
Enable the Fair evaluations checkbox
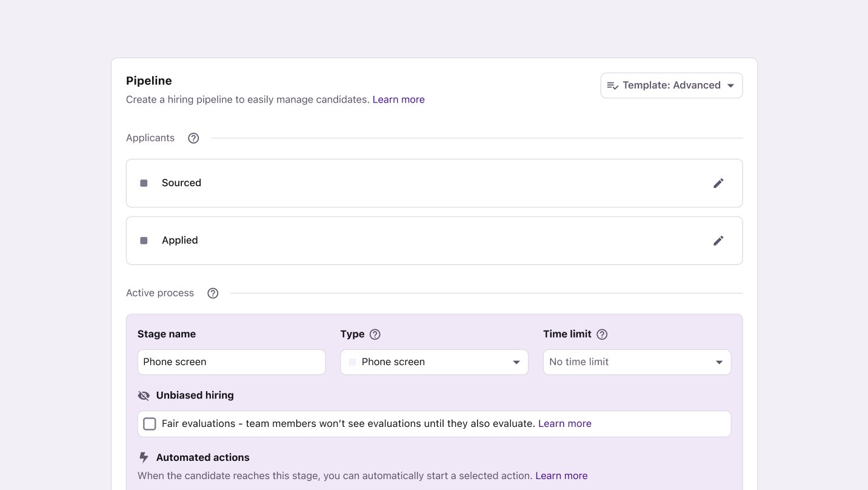(150, 424)
